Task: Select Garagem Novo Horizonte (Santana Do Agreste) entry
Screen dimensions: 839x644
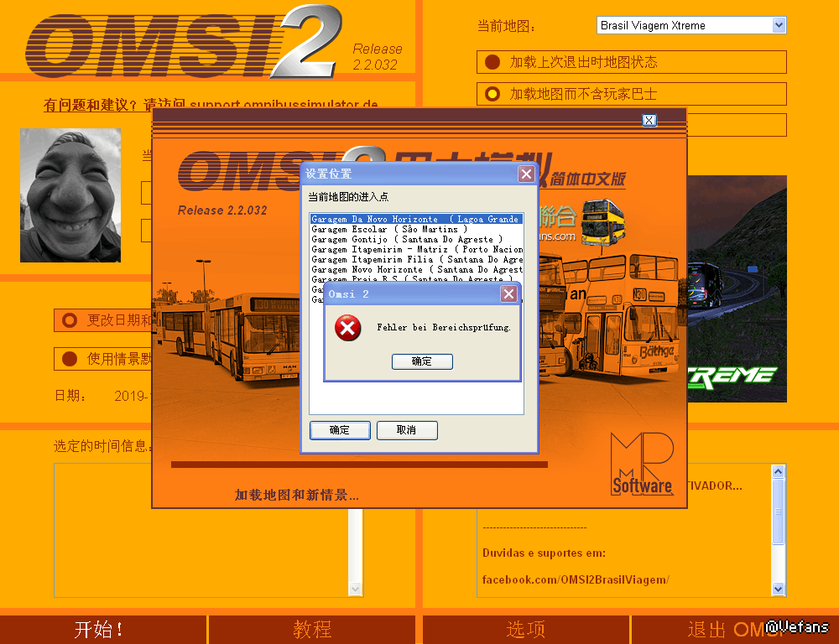Action: pyautogui.click(x=416, y=269)
